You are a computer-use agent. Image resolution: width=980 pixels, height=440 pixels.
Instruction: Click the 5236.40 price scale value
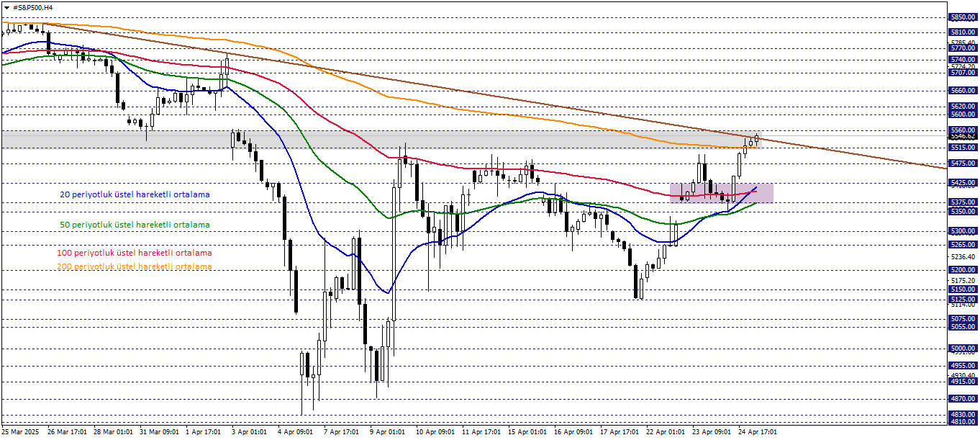[x=963, y=257]
